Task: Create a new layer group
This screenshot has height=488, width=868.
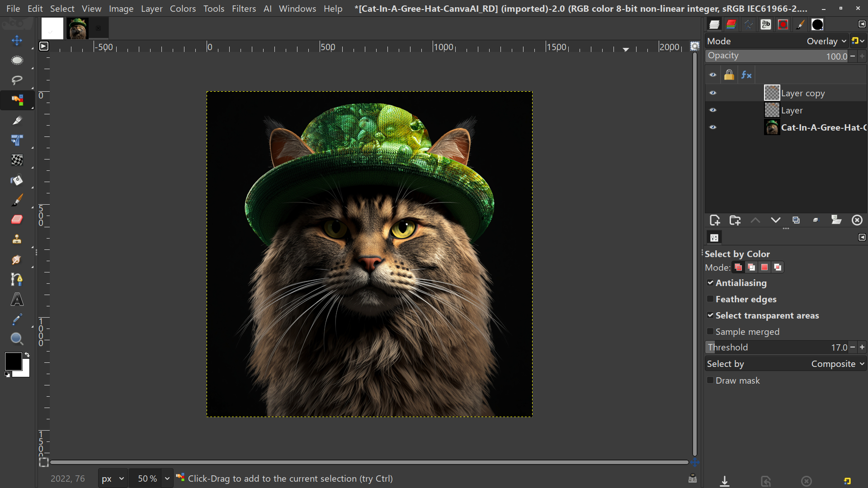Action: pyautogui.click(x=735, y=220)
